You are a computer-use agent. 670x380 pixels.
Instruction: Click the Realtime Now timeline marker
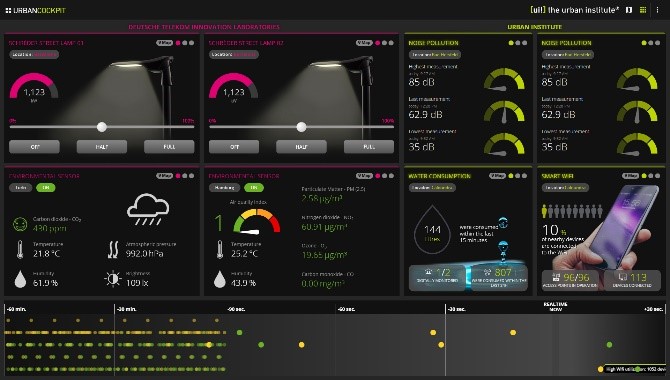pos(555,306)
